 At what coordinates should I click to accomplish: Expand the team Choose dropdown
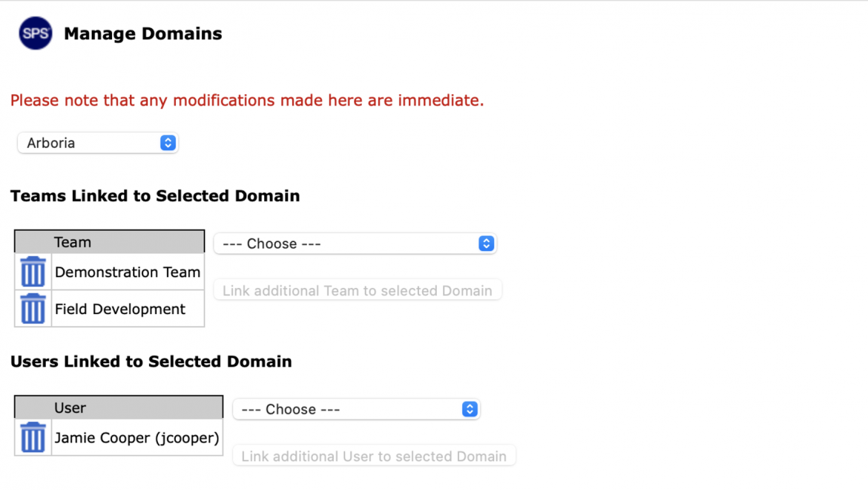[x=355, y=244]
